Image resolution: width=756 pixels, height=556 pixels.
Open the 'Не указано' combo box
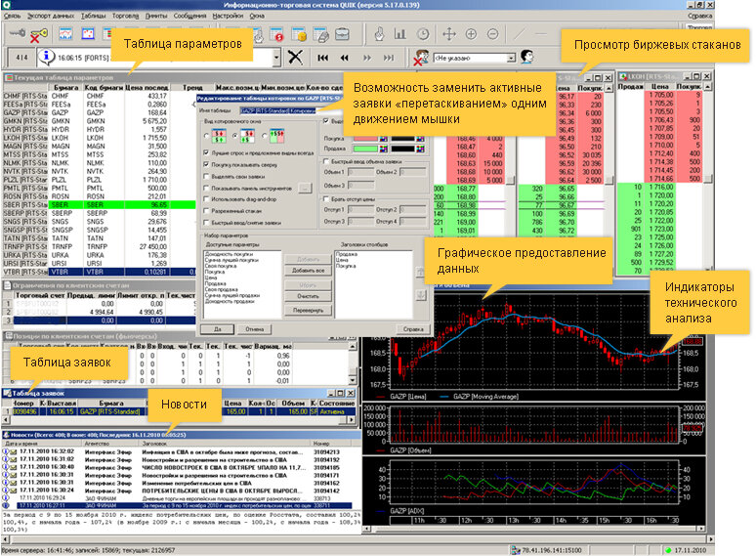pyautogui.click(x=476, y=58)
